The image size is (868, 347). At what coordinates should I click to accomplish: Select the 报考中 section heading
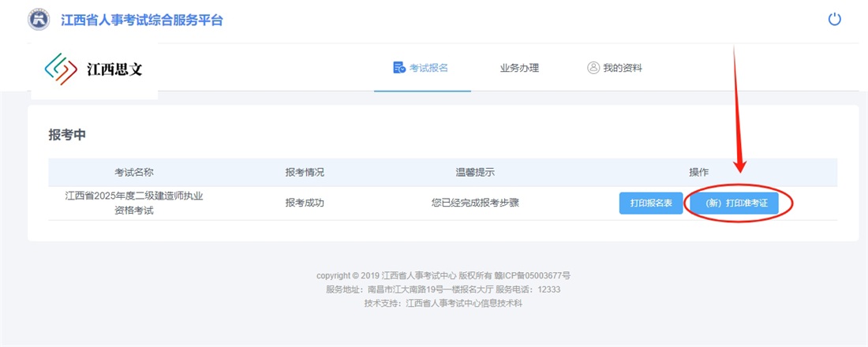click(67, 135)
